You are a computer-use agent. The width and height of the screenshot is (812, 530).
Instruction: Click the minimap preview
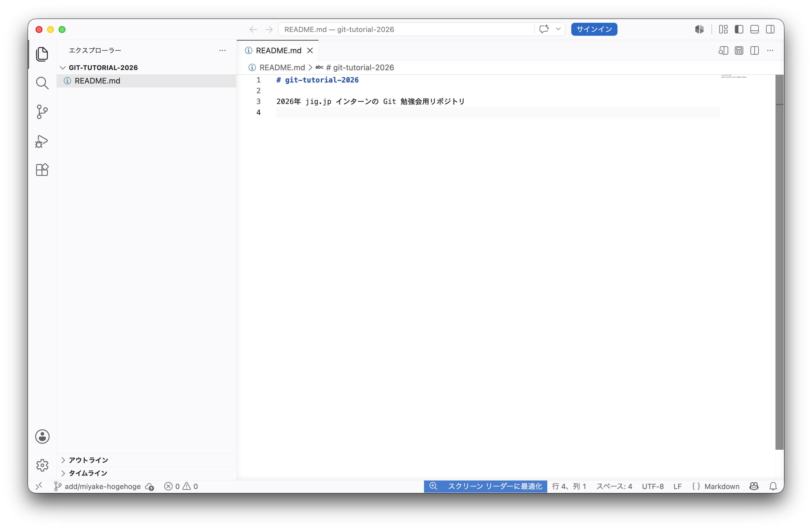coord(733,76)
